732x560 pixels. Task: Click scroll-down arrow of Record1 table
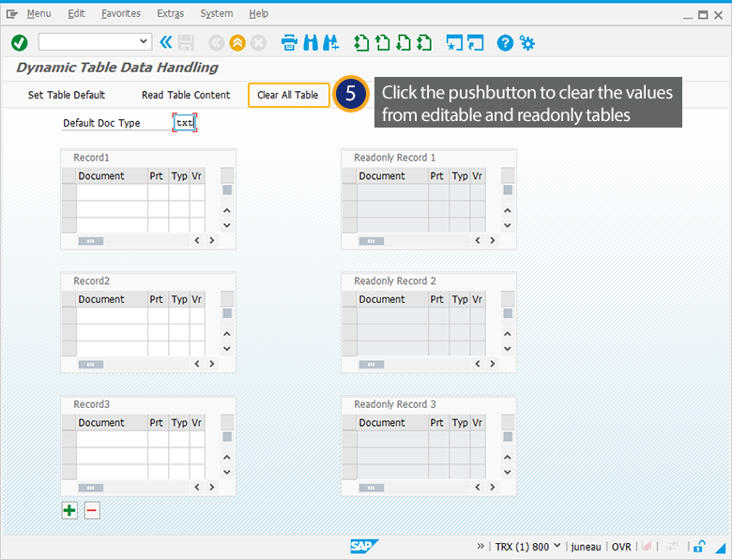227,225
